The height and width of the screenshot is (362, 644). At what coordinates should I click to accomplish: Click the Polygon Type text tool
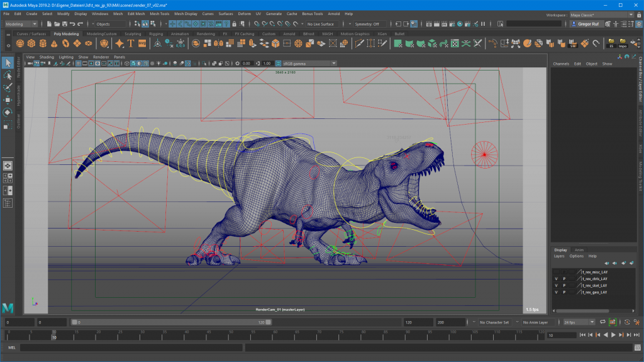pos(131,43)
